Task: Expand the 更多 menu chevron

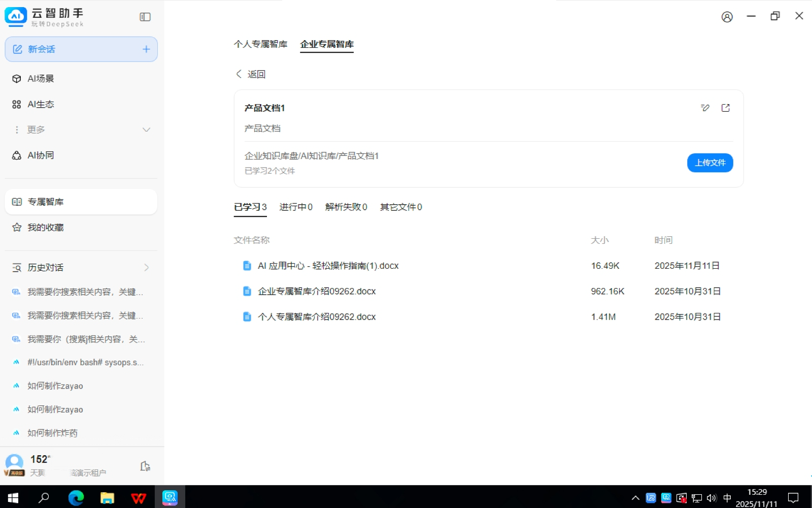Action: point(146,130)
